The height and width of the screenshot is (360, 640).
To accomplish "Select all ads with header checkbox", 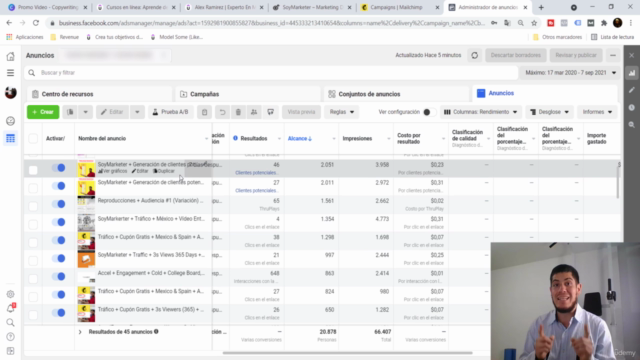I will click(33, 138).
